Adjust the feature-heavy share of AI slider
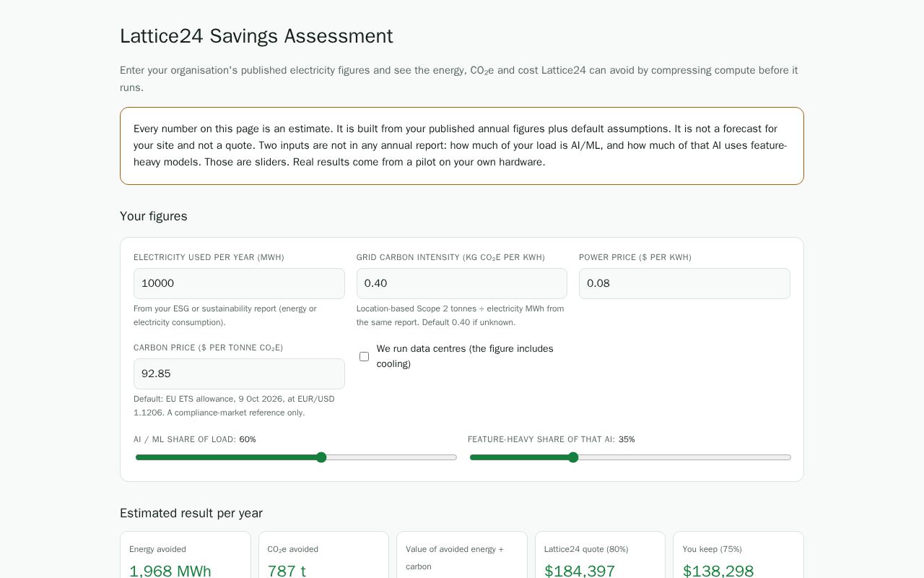The width and height of the screenshot is (924, 578). pyautogui.click(x=630, y=457)
